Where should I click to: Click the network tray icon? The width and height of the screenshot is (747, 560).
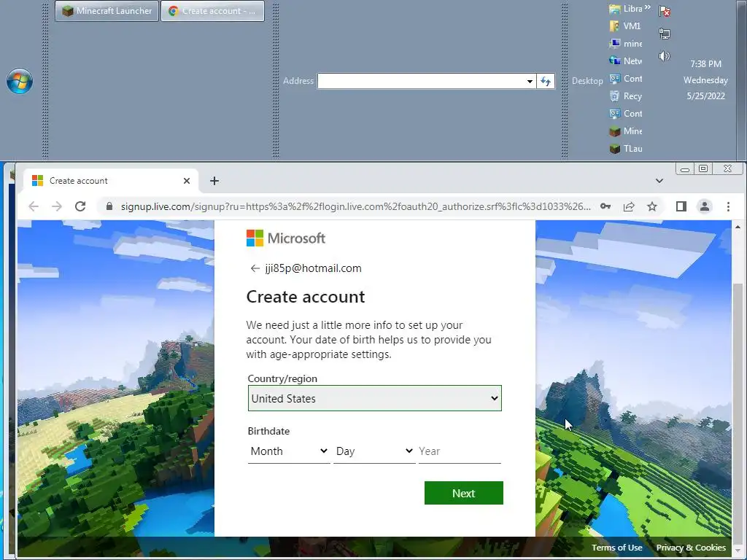point(665,34)
